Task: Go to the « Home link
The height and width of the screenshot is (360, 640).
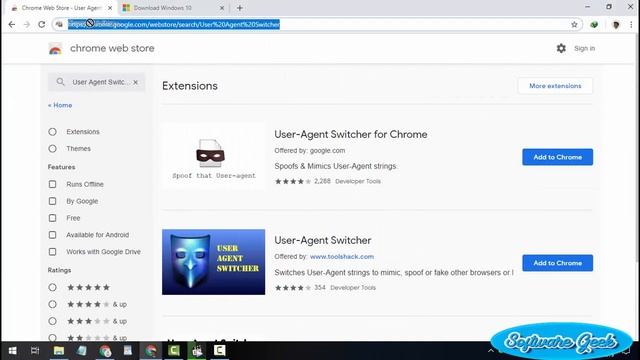Action: pyautogui.click(x=60, y=105)
